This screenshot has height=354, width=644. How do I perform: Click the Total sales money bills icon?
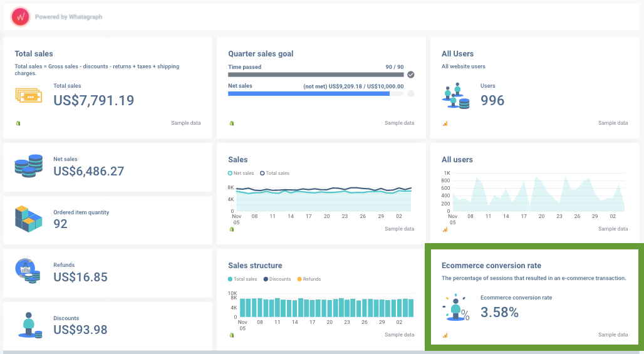pos(29,96)
